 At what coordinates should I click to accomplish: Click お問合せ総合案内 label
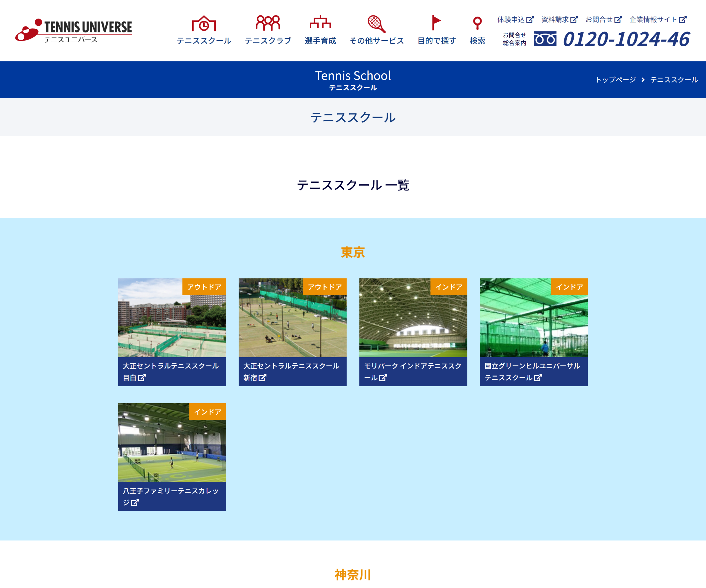coord(514,39)
